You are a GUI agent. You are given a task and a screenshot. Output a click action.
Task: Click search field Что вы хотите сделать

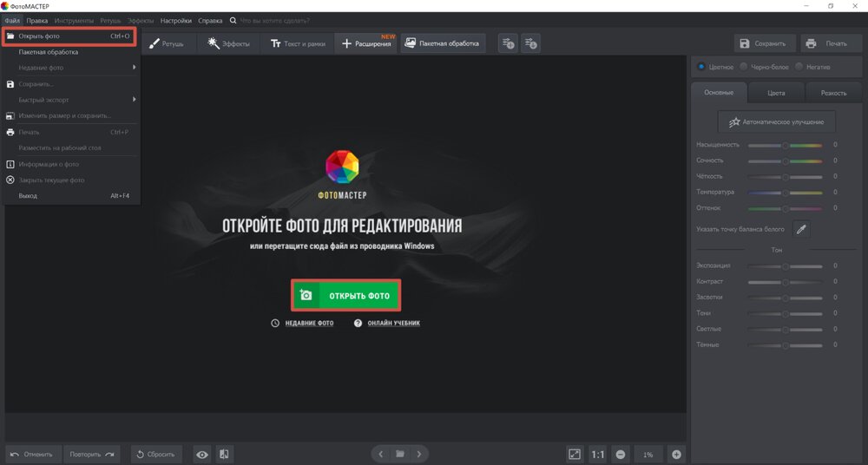275,21
